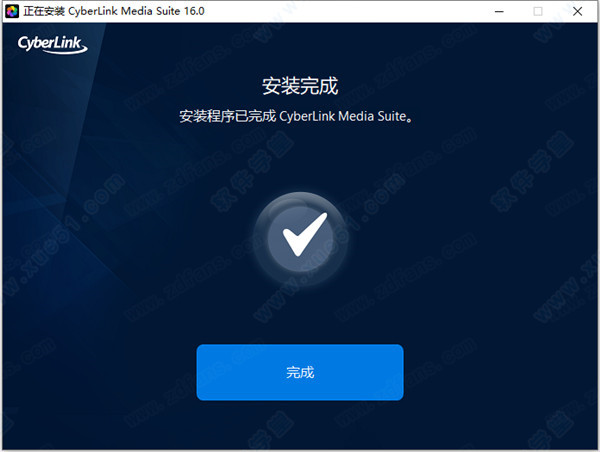
Task: Select the glowing circle around the checkmark
Action: point(300,239)
